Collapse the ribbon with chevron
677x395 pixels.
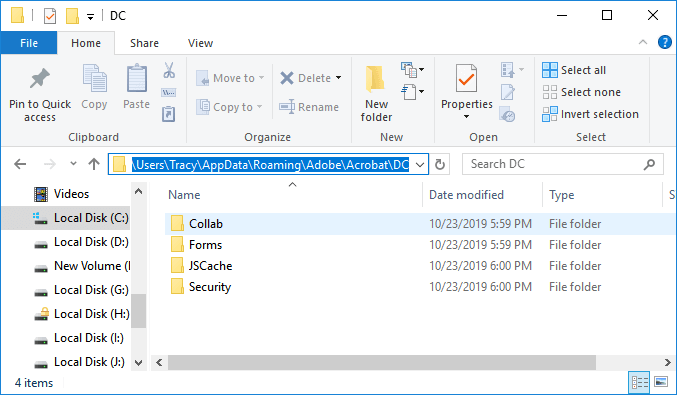pyautogui.click(x=643, y=42)
